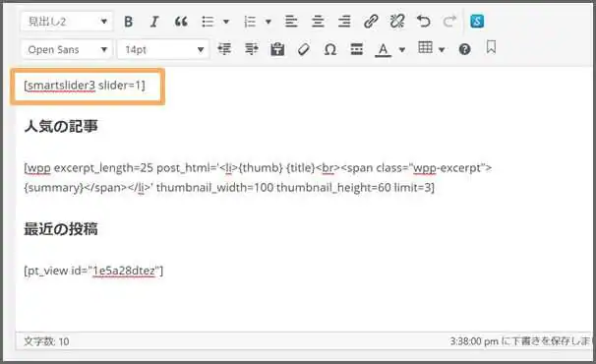Remove link with broken chain icon
Screen dimensions: 596x364
397,22
